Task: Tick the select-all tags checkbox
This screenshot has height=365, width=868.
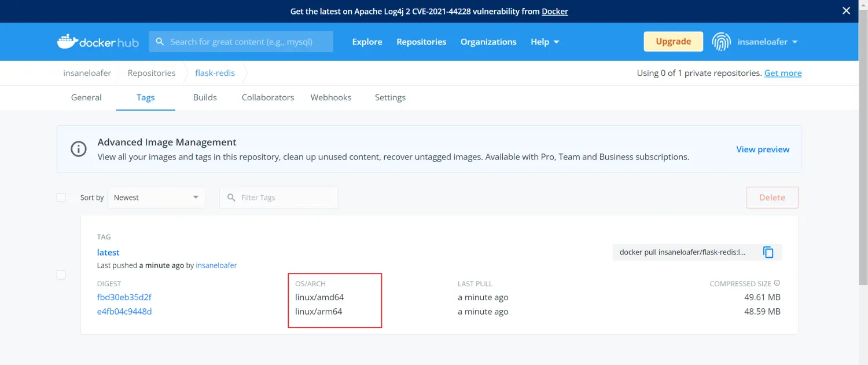Action: [61, 198]
